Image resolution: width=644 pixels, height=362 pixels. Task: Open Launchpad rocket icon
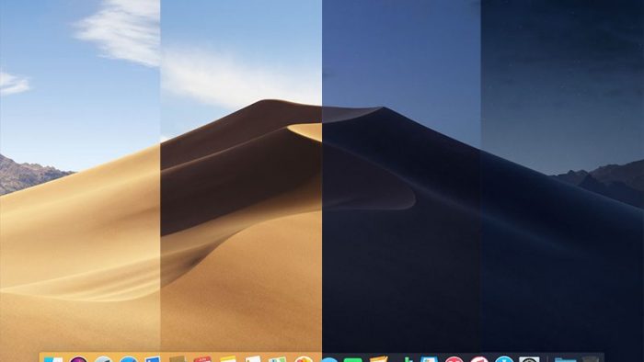point(103,359)
